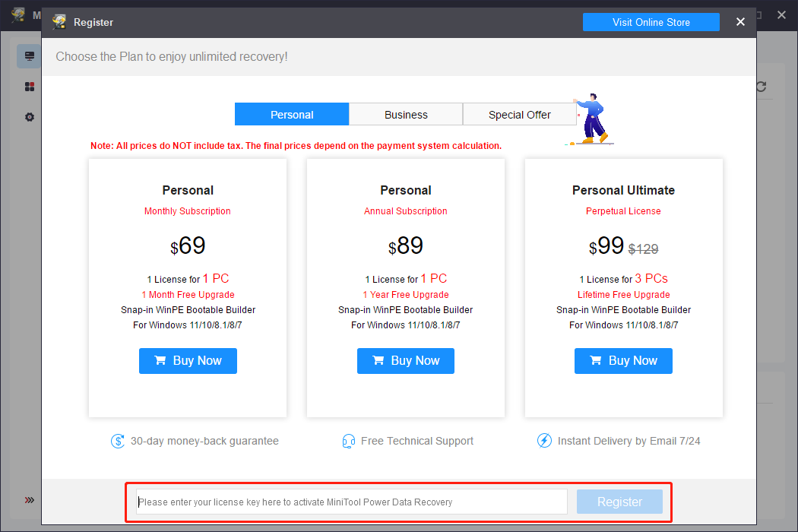The height and width of the screenshot is (532, 798).
Task: Select the Personal plans tab
Action: 292,114
